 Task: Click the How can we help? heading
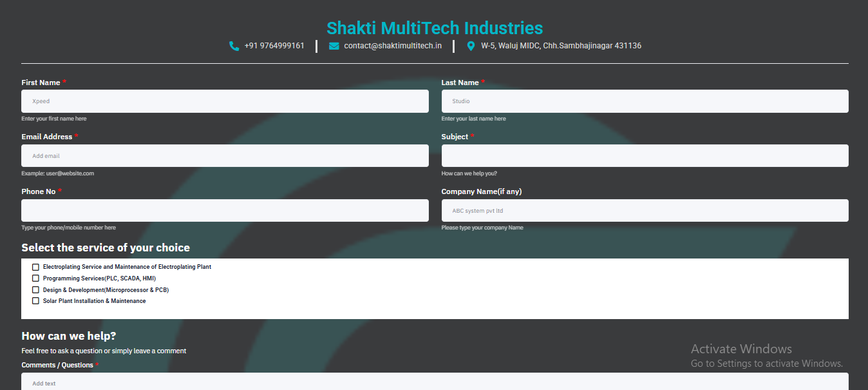click(x=69, y=336)
